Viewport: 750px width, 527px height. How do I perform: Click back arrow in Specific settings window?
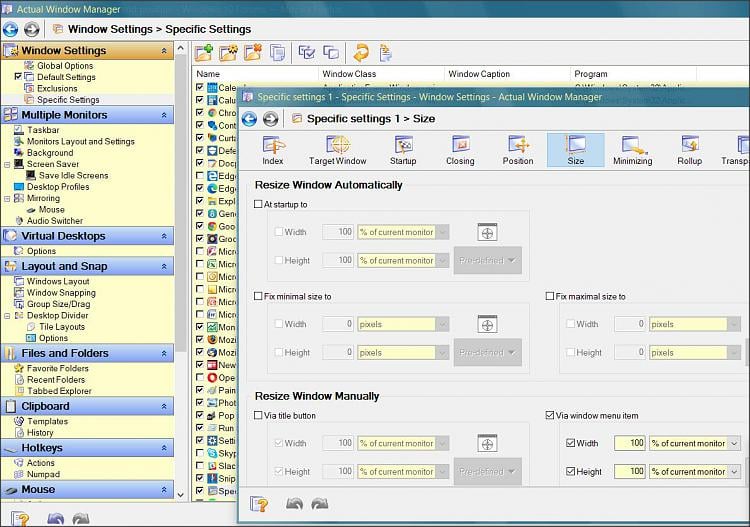tap(249, 119)
